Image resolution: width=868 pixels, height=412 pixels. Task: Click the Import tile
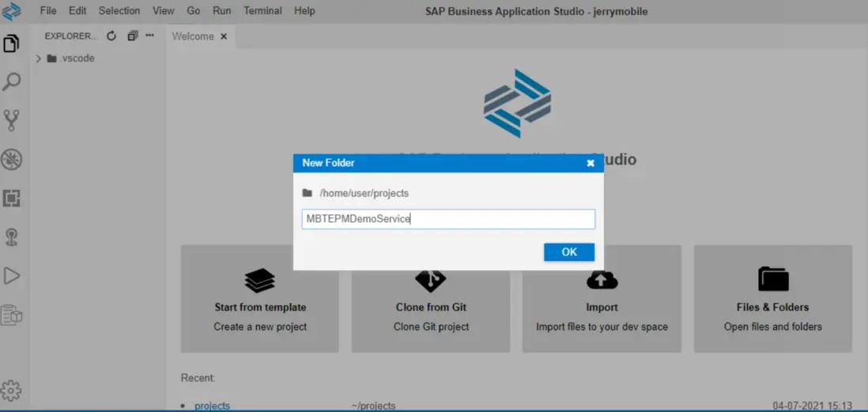602,299
